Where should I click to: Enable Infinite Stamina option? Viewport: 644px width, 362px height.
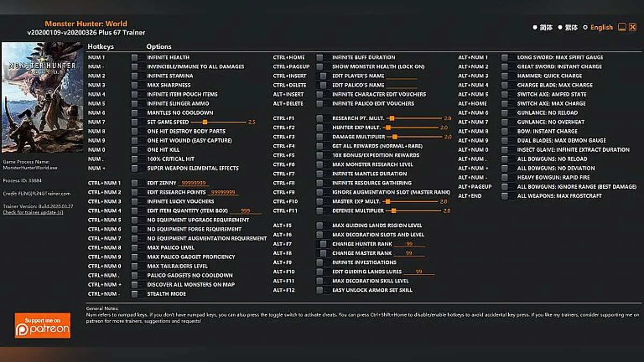[x=135, y=76]
